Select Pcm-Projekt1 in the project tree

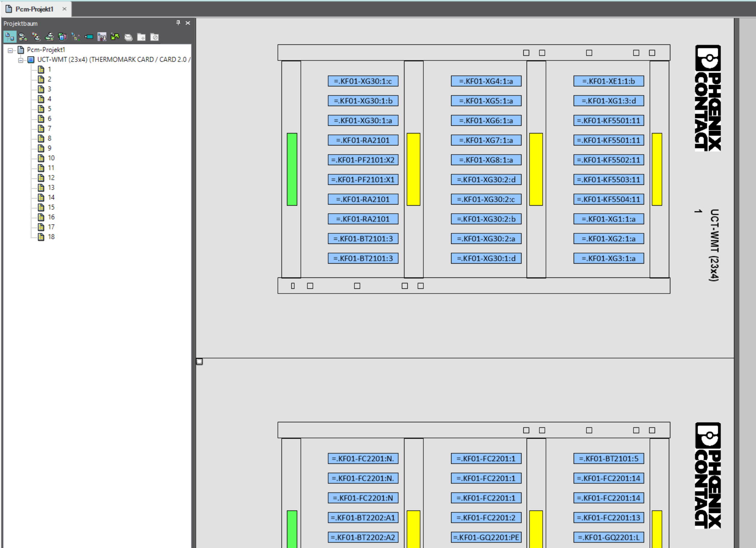[46, 50]
